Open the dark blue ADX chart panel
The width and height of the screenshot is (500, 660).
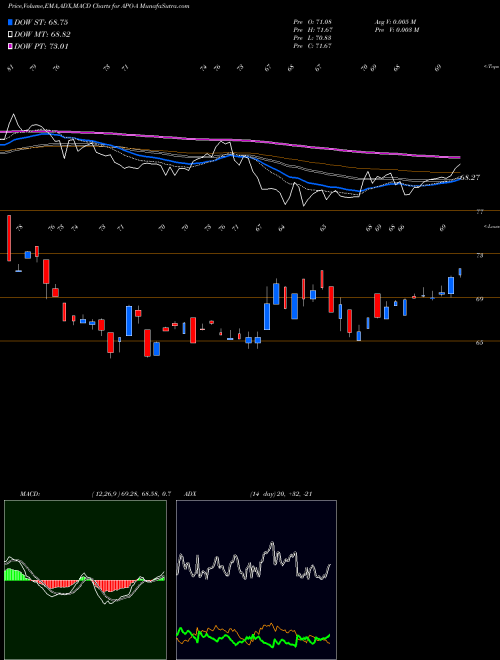(x=256, y=580)
